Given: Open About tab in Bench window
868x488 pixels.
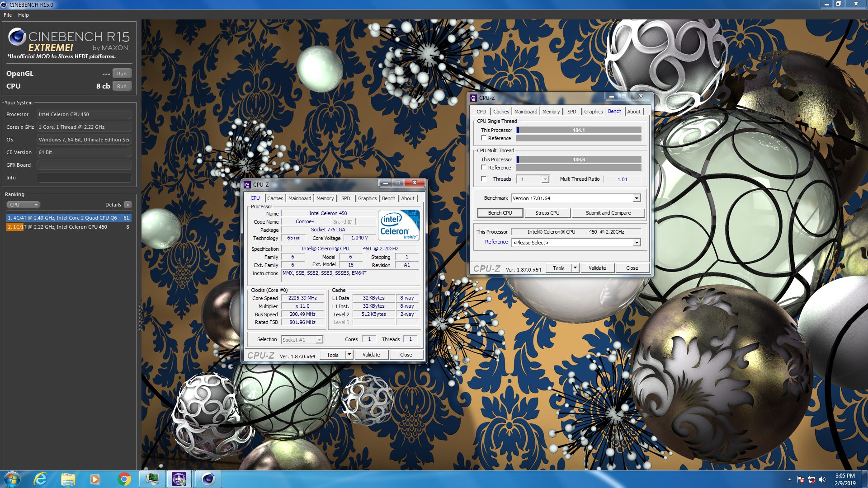Looking at the screenshot, I should pyautogui.click(x=634, y=112).
